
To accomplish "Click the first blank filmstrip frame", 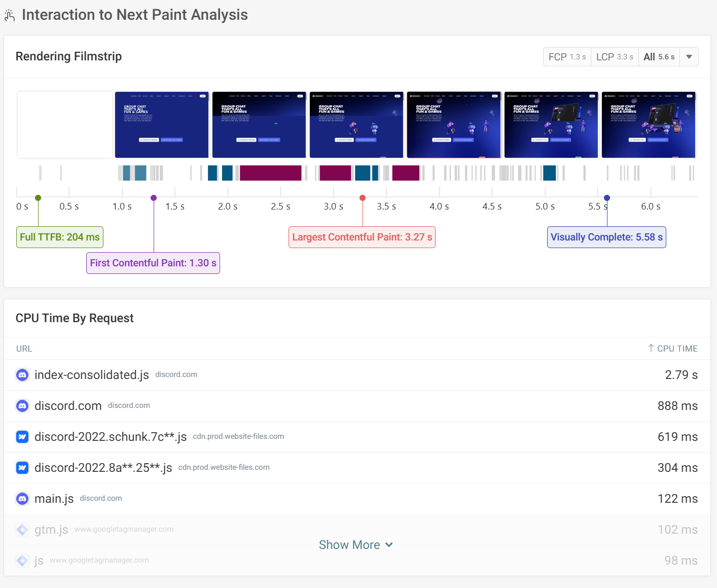I will [65, 125].
